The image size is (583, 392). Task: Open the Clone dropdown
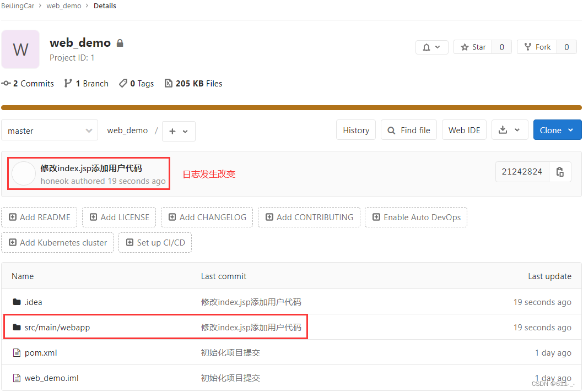(x=557, y=130)
